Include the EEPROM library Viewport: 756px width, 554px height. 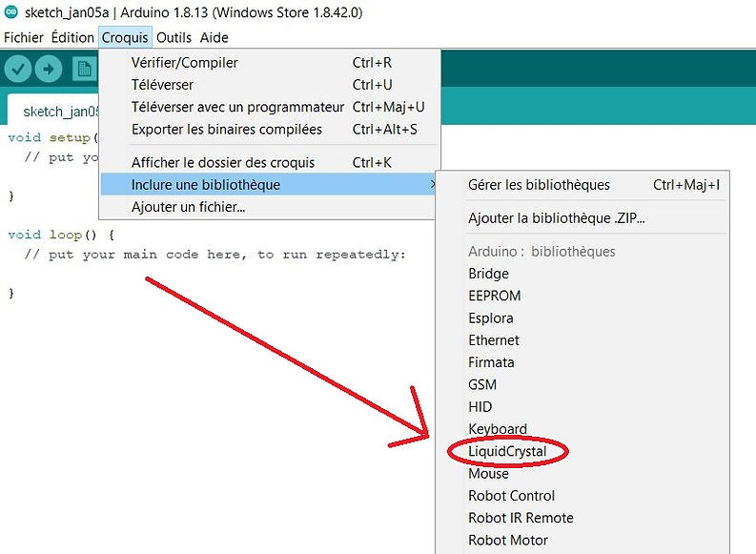(x=582, y=296)
